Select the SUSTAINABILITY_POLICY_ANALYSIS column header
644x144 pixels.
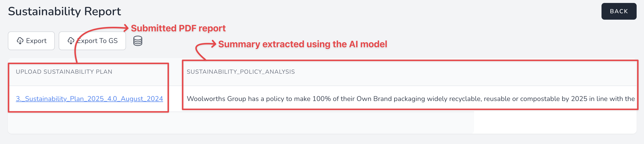(x=241, y=72)
